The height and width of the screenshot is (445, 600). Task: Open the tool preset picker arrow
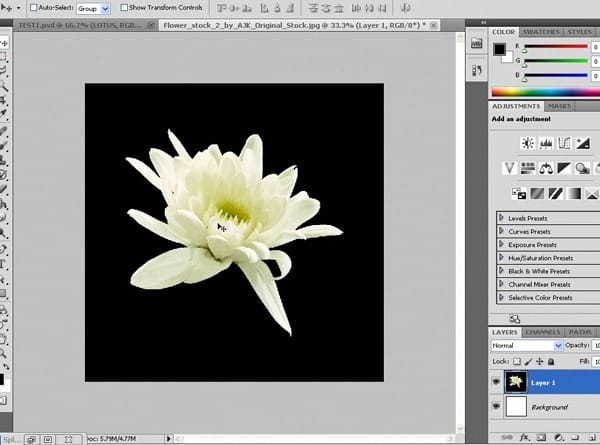point(18,8)
